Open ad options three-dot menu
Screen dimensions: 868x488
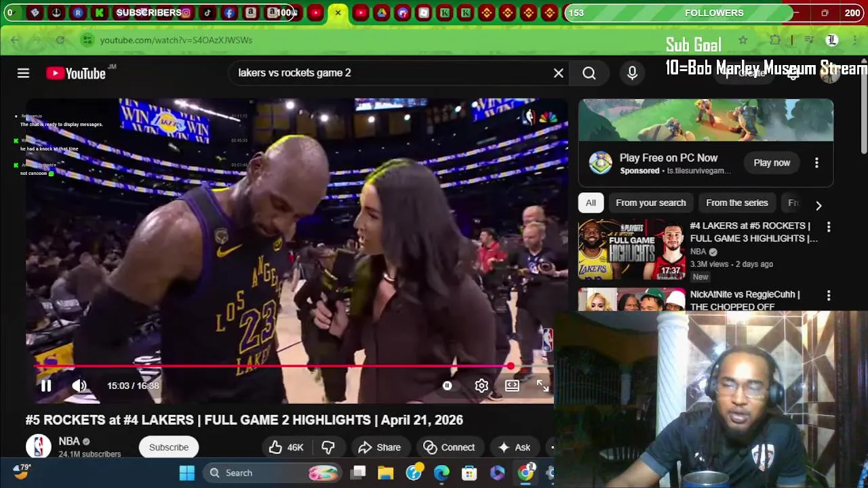coord(816,163)
